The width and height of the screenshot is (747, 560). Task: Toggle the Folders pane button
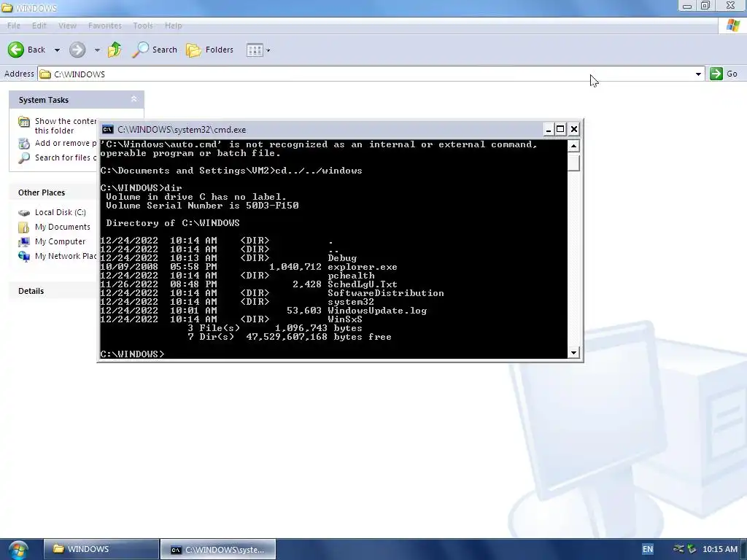pos(209,50)
